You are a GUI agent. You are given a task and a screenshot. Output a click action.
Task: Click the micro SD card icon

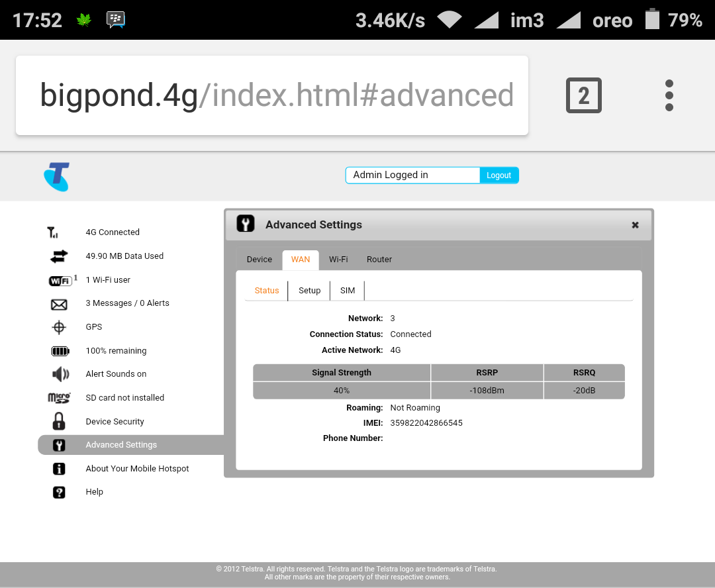pos(60,398)
